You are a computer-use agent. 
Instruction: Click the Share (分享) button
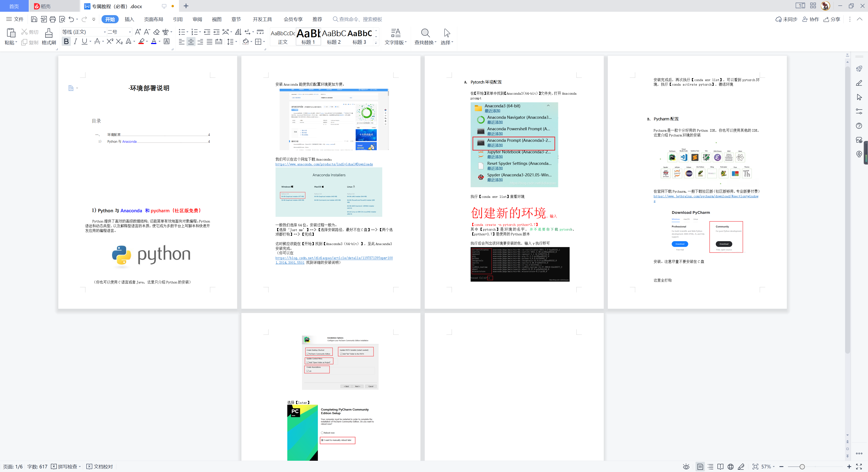[832, 19]
